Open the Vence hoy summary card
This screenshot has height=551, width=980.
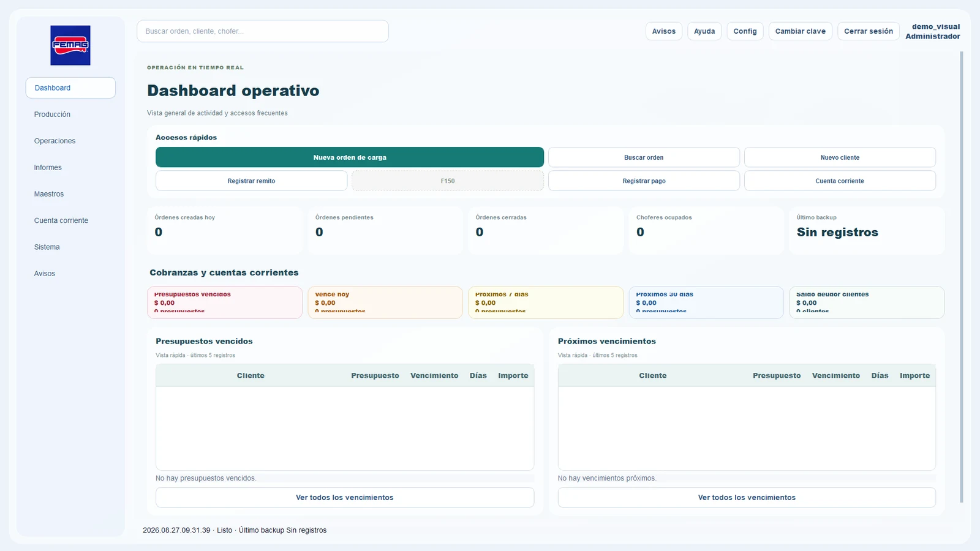click(x=385, y=302)
